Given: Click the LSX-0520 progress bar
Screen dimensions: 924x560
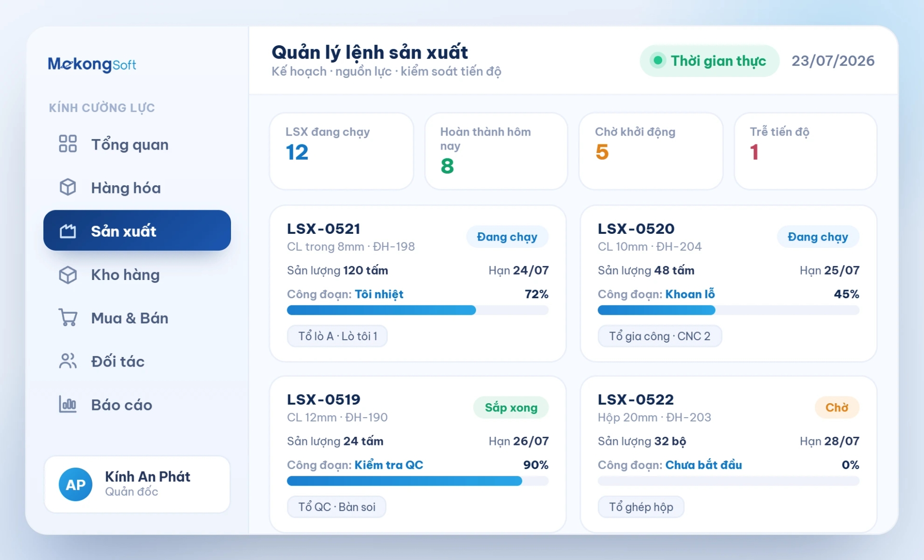Looking at the screenshot, I should click(x=729, y=310).
